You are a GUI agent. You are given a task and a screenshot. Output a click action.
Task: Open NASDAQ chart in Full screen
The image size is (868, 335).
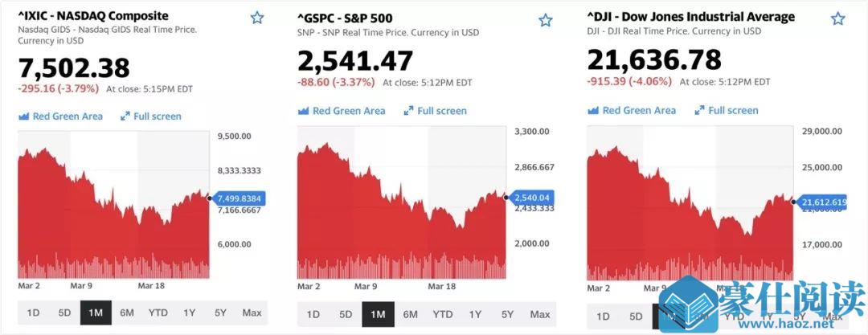pos(150,116)
